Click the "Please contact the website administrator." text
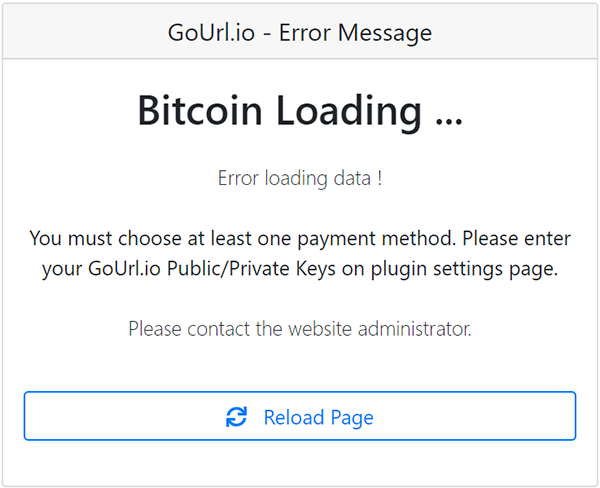This screenshot has height=488, width=600. click(300, 329)
